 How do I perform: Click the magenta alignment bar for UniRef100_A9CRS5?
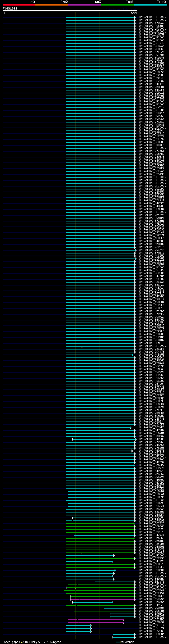(103, 599)
